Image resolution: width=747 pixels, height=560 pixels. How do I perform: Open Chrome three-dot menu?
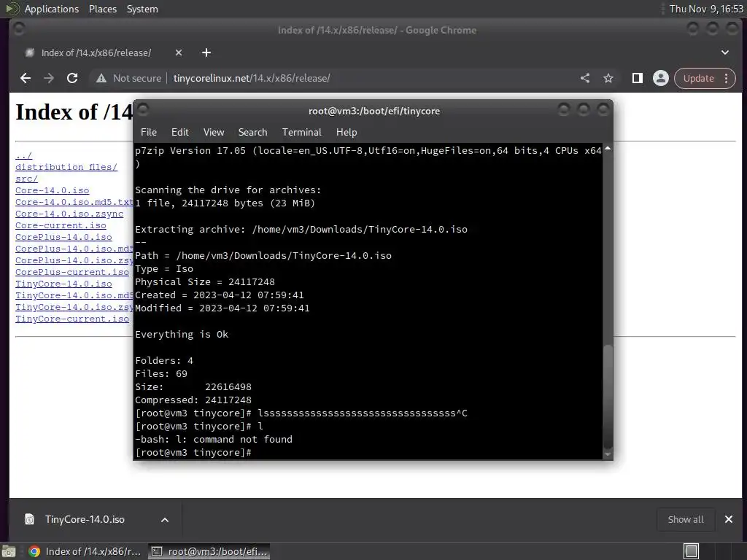[727, 78]
